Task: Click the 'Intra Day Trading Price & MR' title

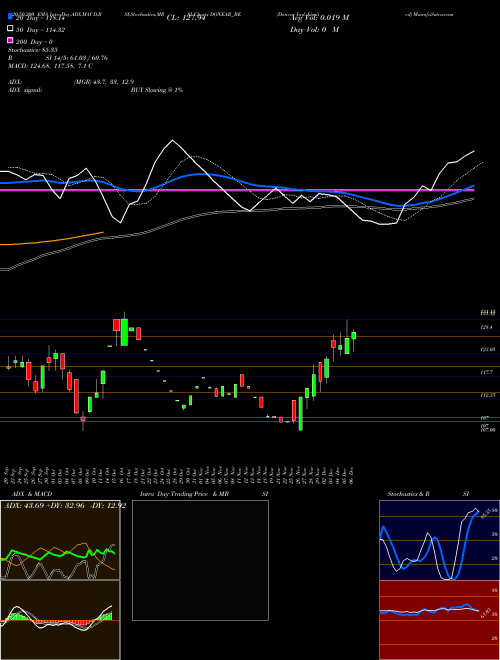Action: click(x=184, y=494)
